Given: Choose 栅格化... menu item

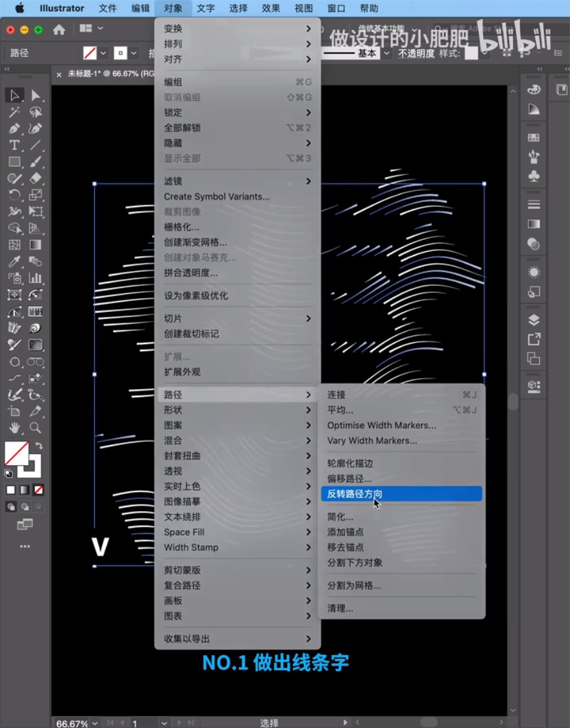Looking at the screenshot, I should point(237,227).
